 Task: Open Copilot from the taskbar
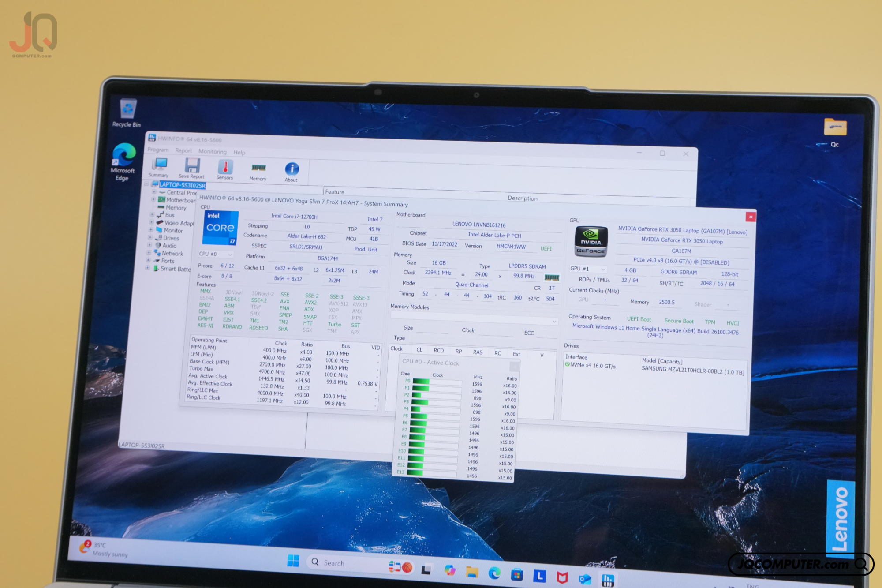click(449, 570)
